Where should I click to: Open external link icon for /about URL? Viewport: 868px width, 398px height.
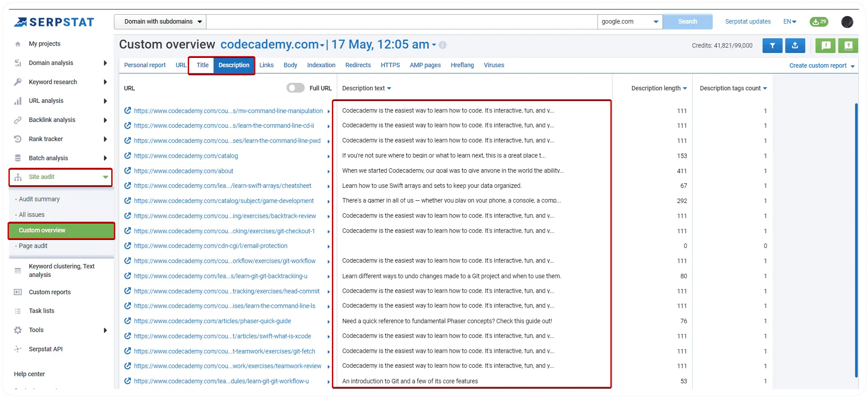(128, 171)
